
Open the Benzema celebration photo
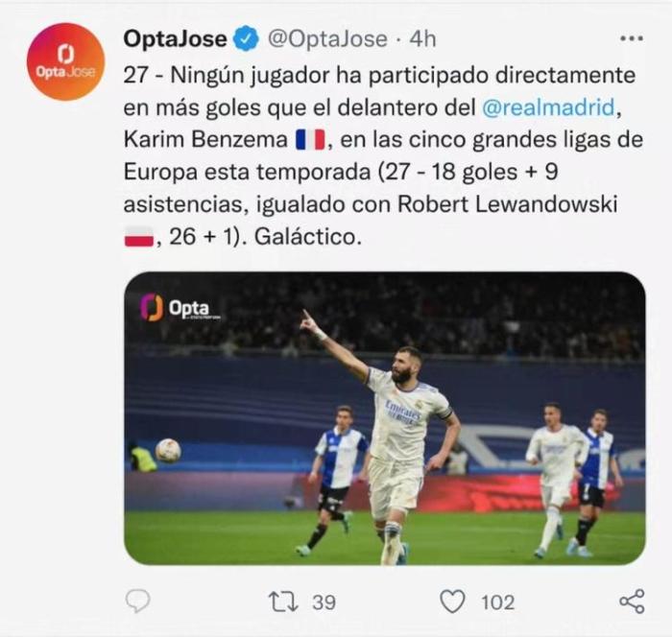[x=384, y=418]
